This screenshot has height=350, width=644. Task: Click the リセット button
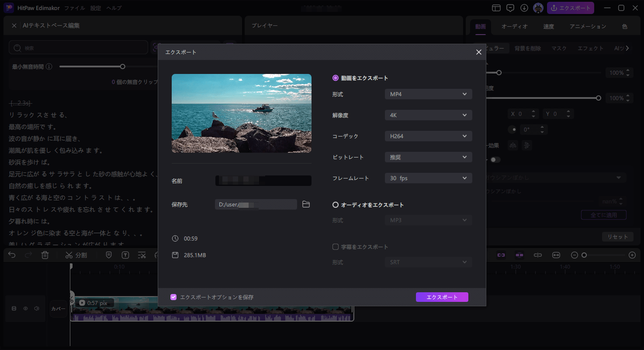(x=617, y=237)
